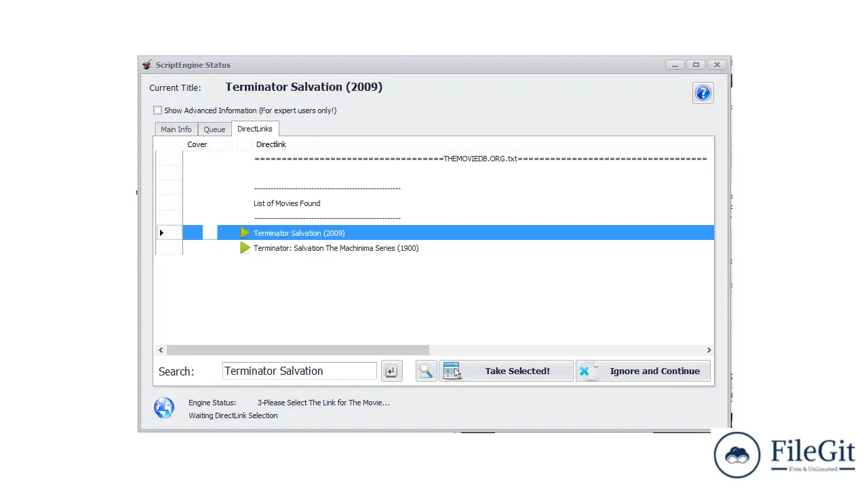This screenshot has height=488, width=868.
Task: Click the horizontal scrollbar thumb
Action: pos(298,350)
